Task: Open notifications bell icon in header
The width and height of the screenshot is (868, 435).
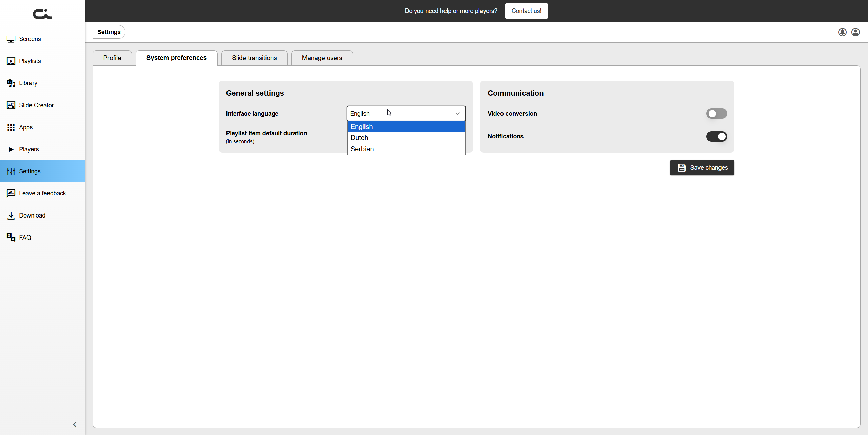Action: click(x=842, y=32)
